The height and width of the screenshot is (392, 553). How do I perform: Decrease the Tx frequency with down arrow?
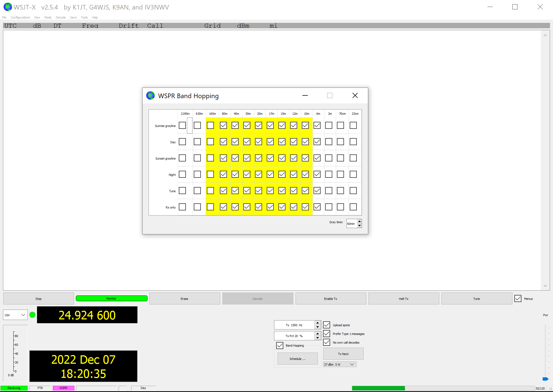coord(318,327)
